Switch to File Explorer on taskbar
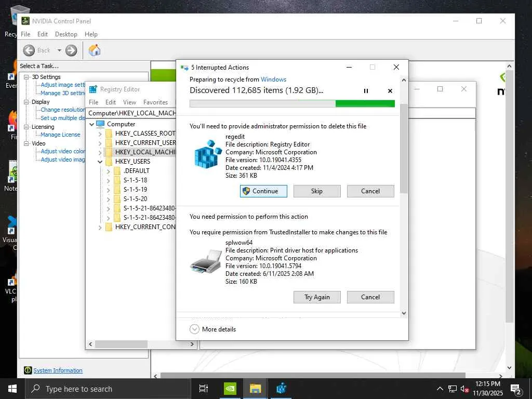Screen dimensions: 532x399 [256, 389]
